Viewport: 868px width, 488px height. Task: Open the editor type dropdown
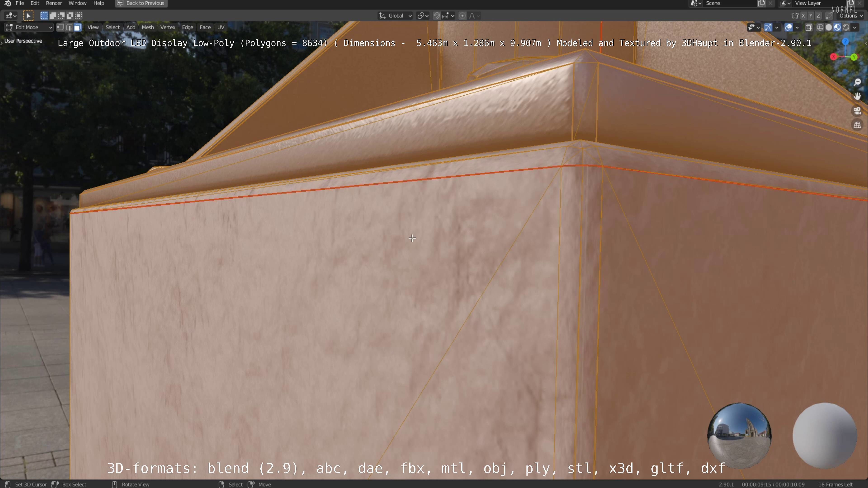click(x=11, y=16)
